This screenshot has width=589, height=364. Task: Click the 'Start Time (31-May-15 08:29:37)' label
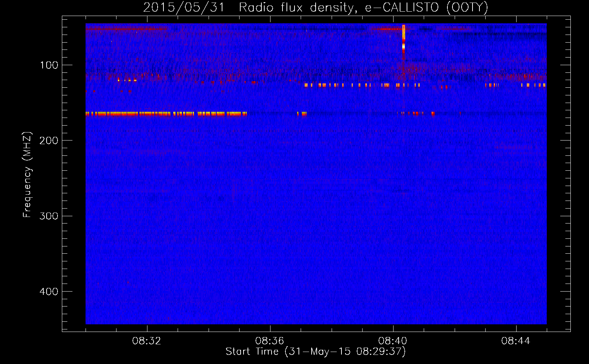tap(316, 352)
